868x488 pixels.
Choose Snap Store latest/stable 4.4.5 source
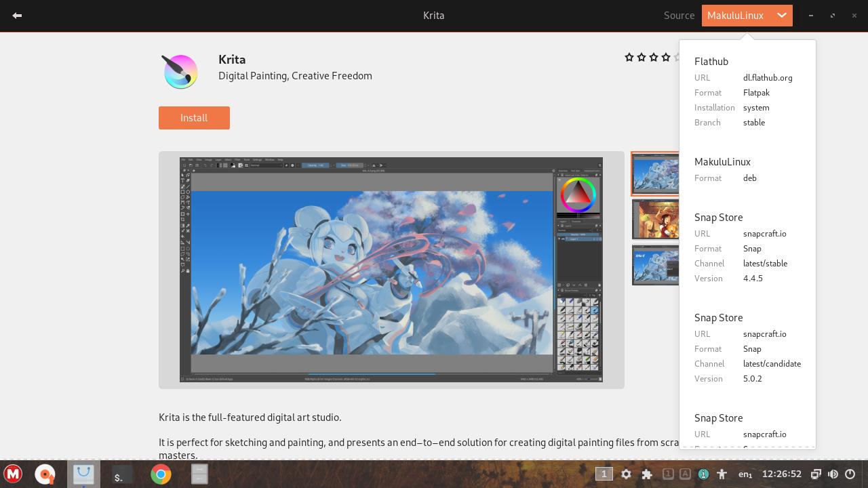(x=747, y=247)
